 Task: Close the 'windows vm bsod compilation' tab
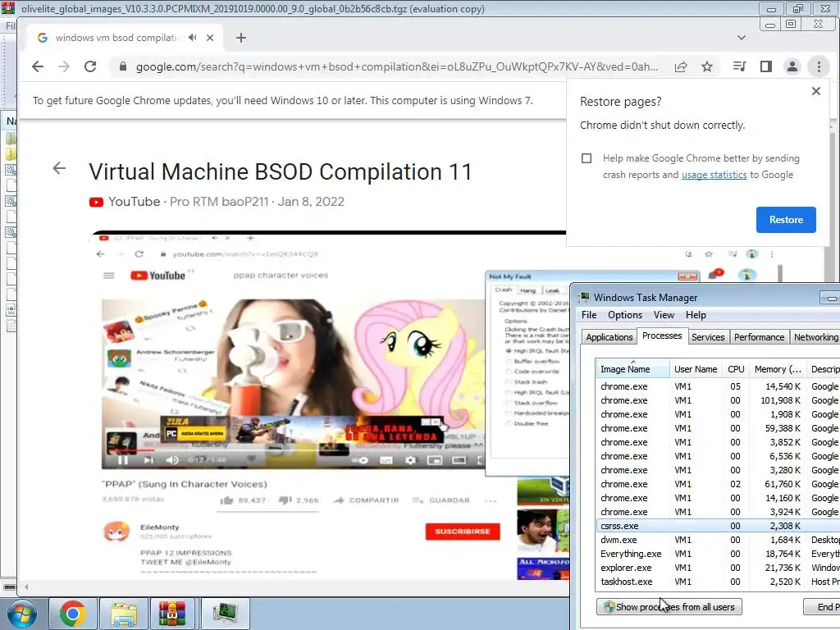click(x=210, y=38)
